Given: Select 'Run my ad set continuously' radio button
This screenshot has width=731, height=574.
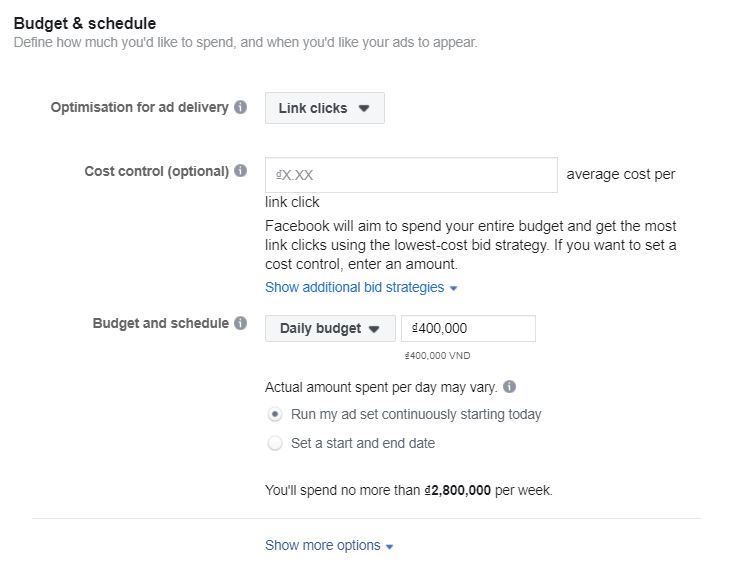Looking at the screenshot, I should click(x=275, y=414).
